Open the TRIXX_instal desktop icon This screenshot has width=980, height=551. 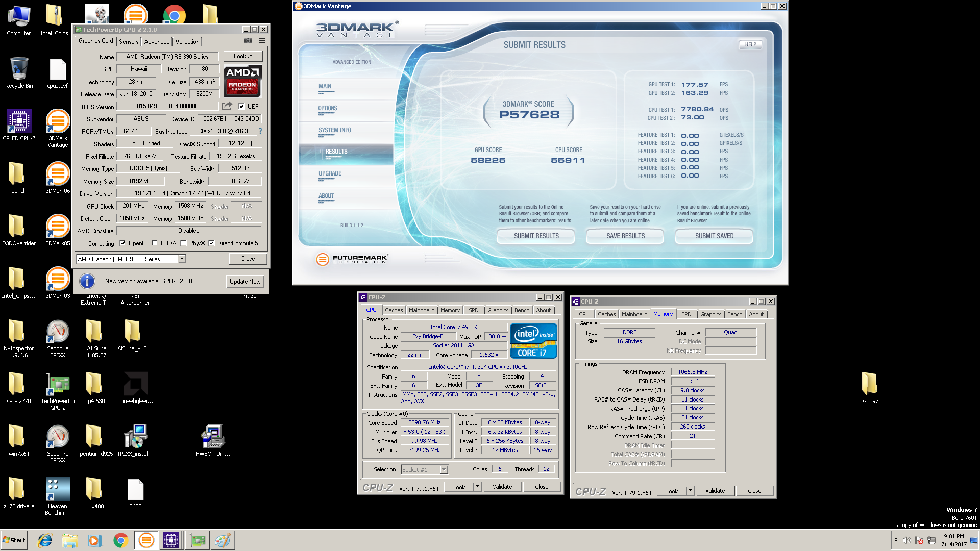click(135, 440)
